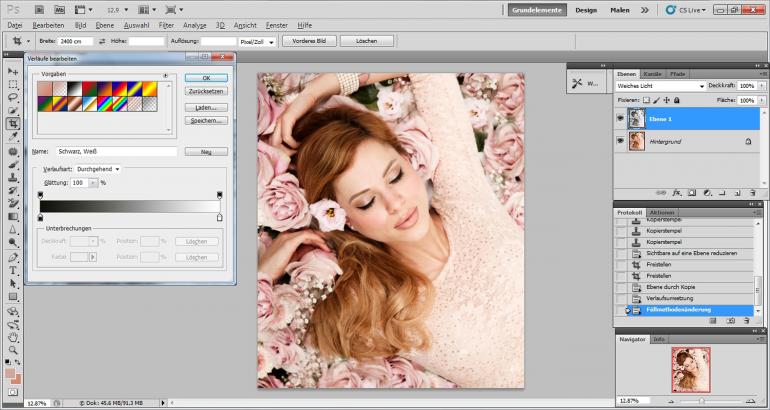The image size is (770, 410).
Task: Click OK in gradient editor
Action: click(206, 78)
